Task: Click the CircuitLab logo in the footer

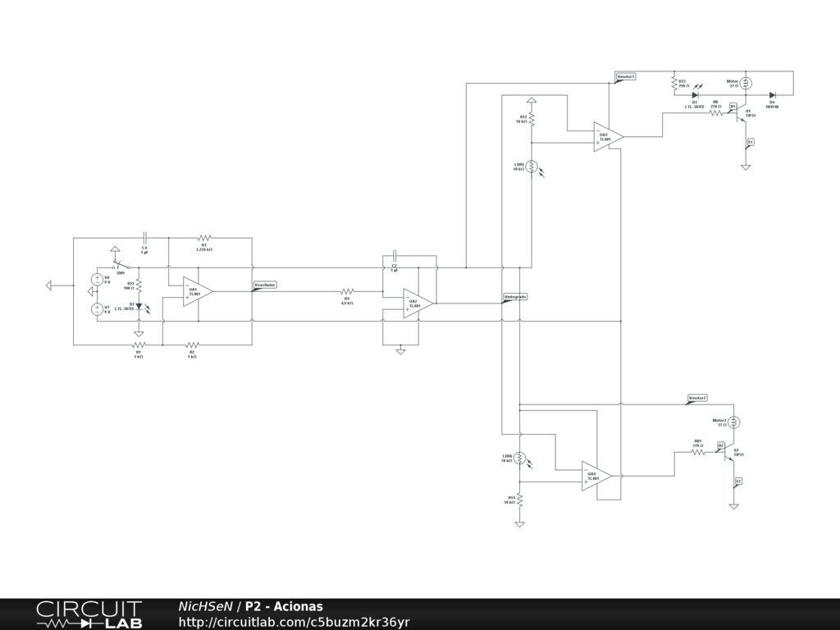Action: [89, 614]
